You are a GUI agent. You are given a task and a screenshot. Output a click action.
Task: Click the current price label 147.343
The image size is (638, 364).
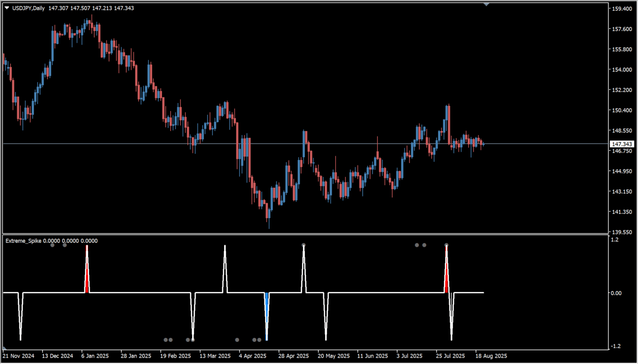pyautogui.click(x=622, y=144)
